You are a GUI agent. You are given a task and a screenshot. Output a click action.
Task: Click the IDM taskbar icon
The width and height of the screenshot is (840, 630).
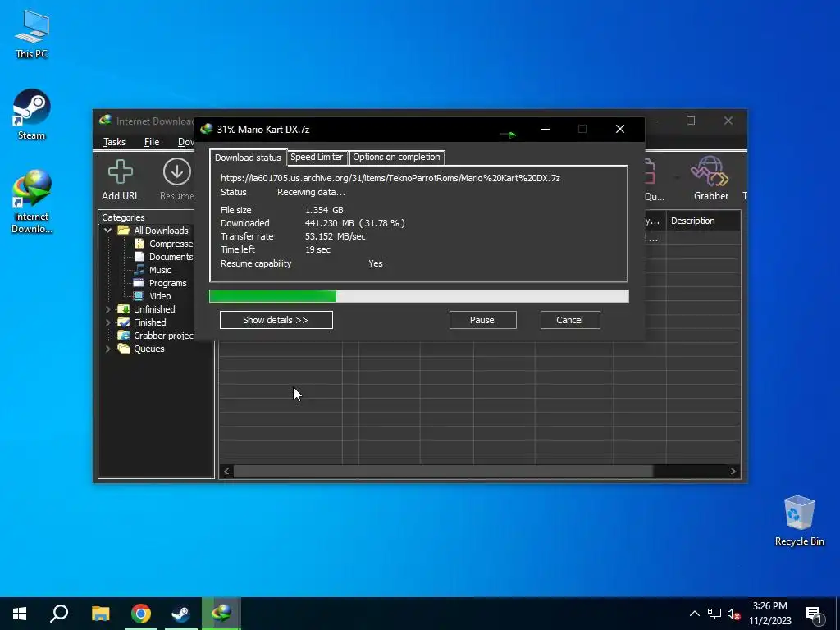[221, 614]
